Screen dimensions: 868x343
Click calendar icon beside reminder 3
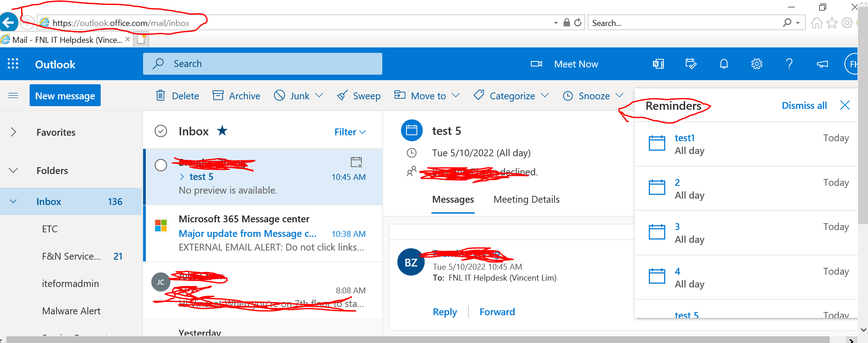click(657, 232)
